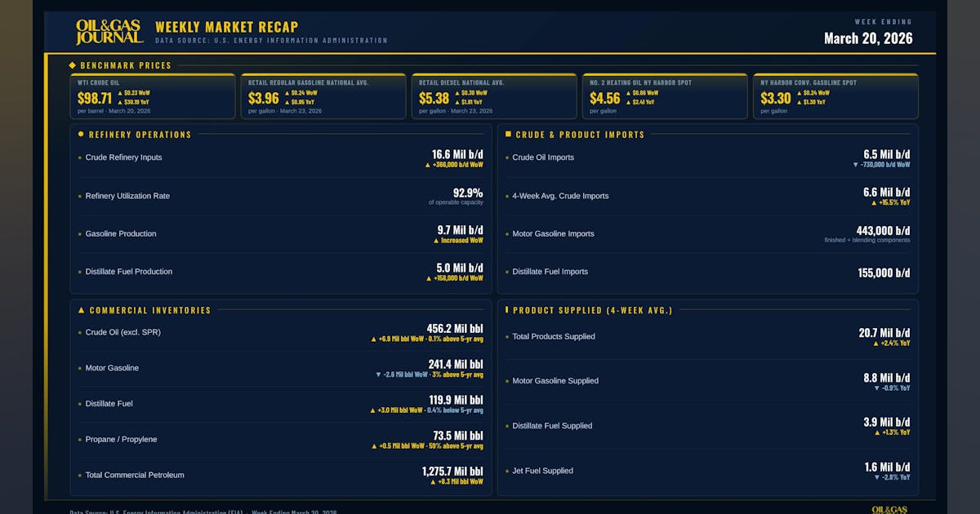
Task: Open the Retail Diesel National Avg. card
Action: 494,96
